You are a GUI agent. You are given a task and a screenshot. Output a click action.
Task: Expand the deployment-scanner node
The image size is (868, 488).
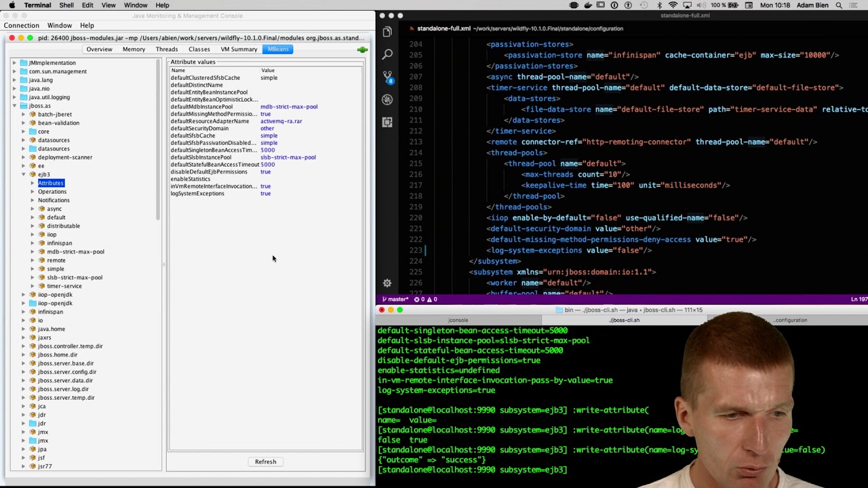tap(23, 157)
